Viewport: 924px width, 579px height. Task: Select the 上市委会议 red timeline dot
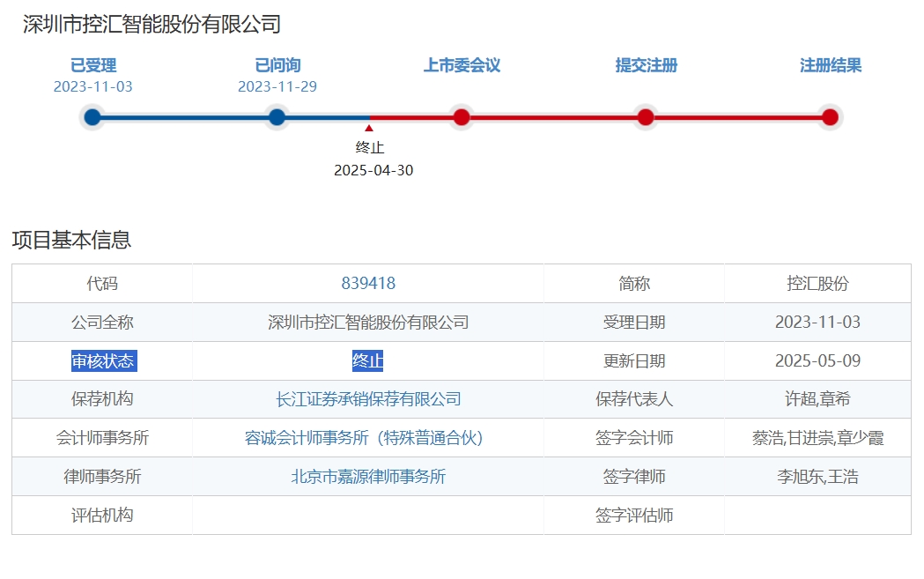pos(462,116)
